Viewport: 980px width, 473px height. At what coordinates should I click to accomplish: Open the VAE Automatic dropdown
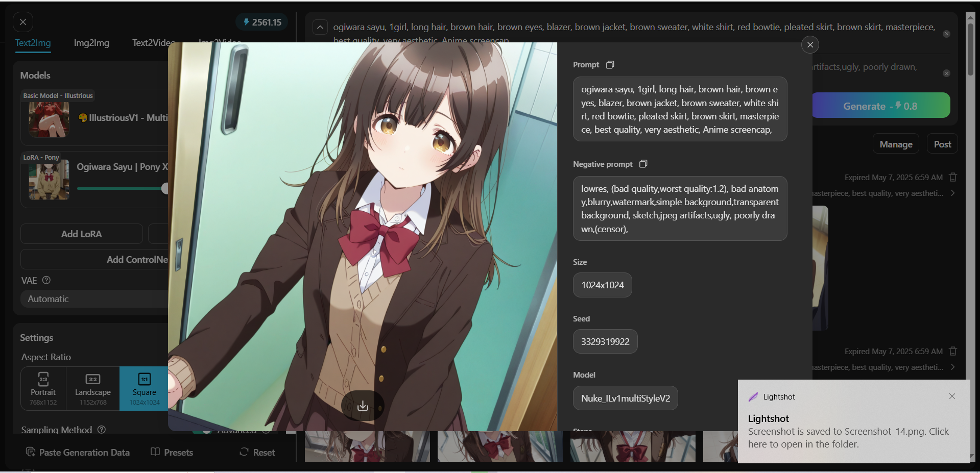(95, 299)
